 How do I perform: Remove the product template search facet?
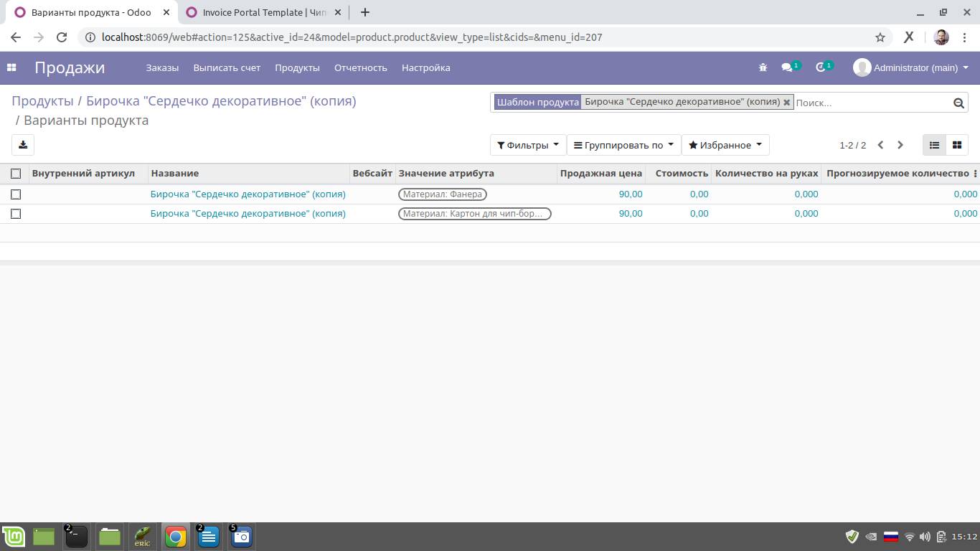[x=787, y=102]
